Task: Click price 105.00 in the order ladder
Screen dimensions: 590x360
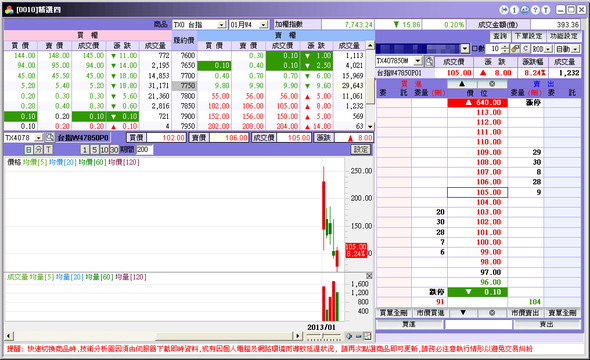Action: point(477,192)
